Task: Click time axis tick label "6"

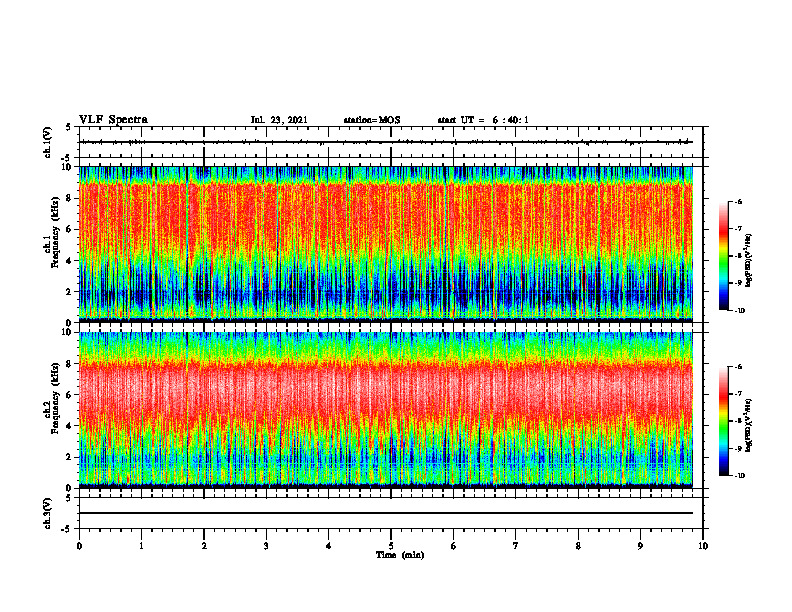Action: point(454,546)
